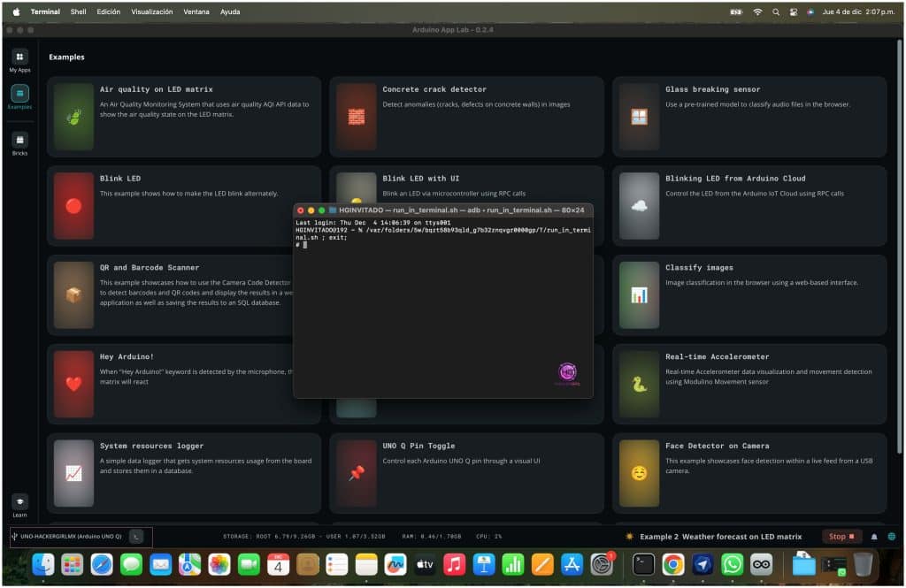The image size is (906, 588).
Task: Click the RAM usage readout in status bar
Action: pyautogui.click(x=432, y=537)
